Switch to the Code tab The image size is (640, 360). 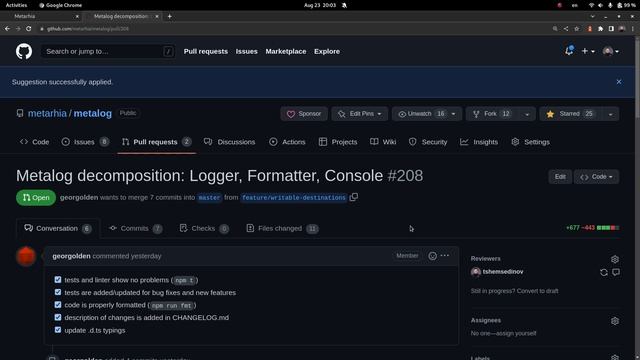point(35,142)
